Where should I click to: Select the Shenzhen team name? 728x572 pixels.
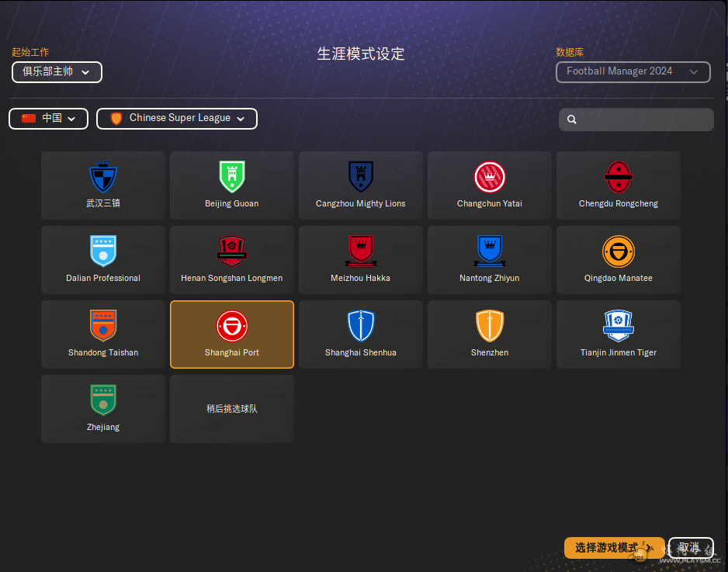coord(490,352)
